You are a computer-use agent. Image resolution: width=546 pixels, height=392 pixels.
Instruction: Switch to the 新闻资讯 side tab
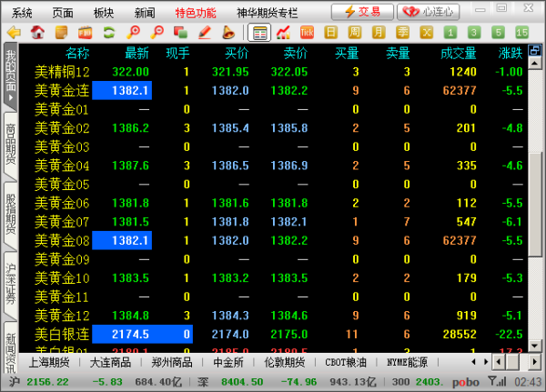click(x=10, y=348)
